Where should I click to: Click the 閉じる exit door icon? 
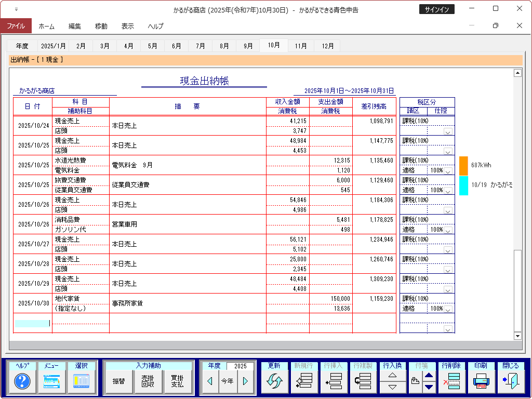(x=511, y=381)
